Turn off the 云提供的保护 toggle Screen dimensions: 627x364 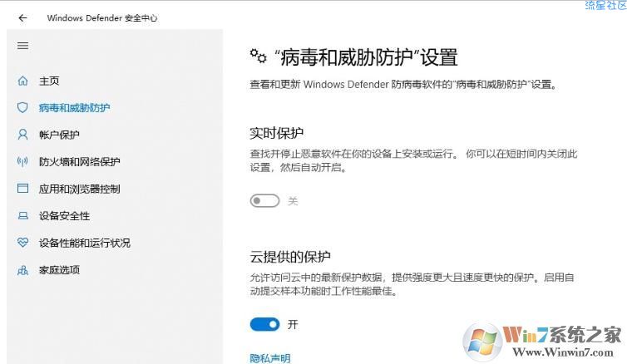(264, 324)
